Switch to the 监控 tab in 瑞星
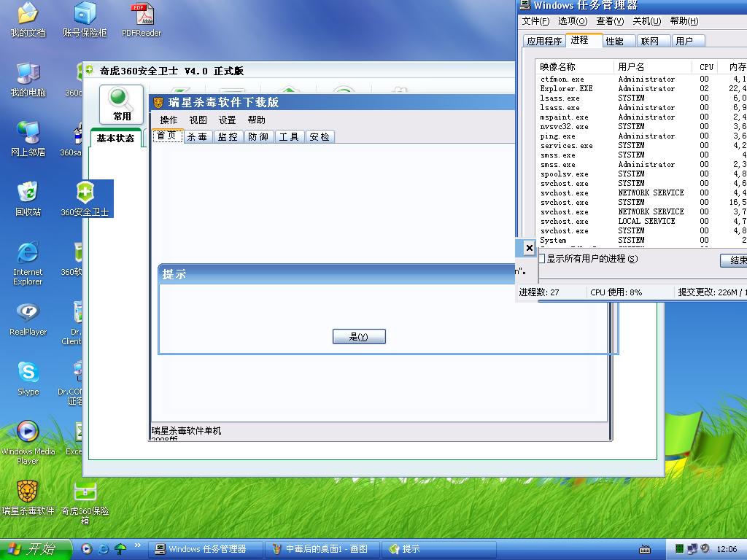This screenshot has height=560, width=747. point(228,137)
